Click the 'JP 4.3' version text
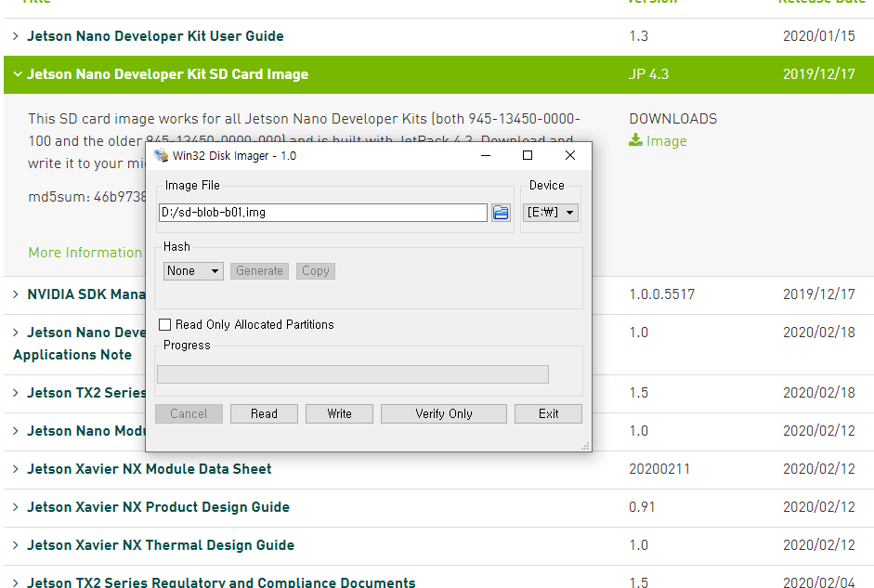This screenshot has width=874, height=588. (x=649, y=74)
